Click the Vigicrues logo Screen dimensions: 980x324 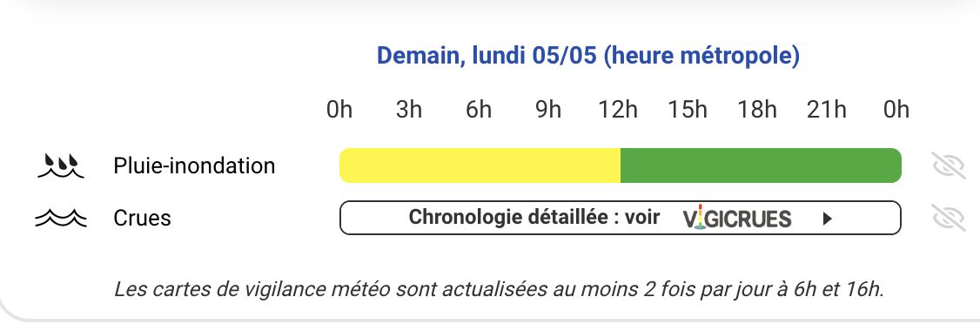[737, 219]
